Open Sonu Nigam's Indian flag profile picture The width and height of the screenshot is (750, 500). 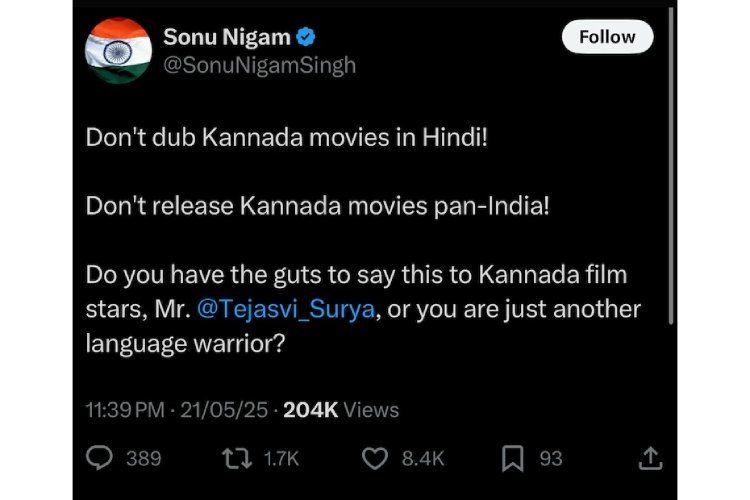(119, 50)
